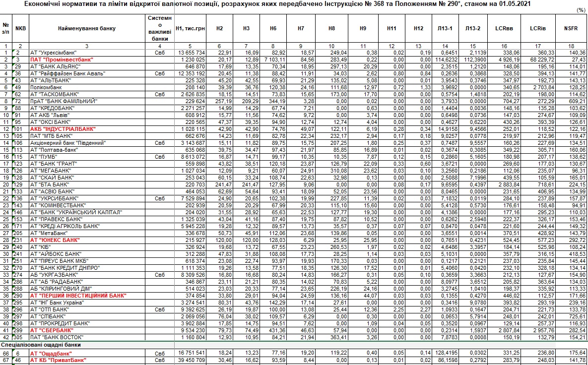This screenshot has height=365, width=588.
Task: Select the 'Н1, тис.грн' column header
Action: click(191, 28)
